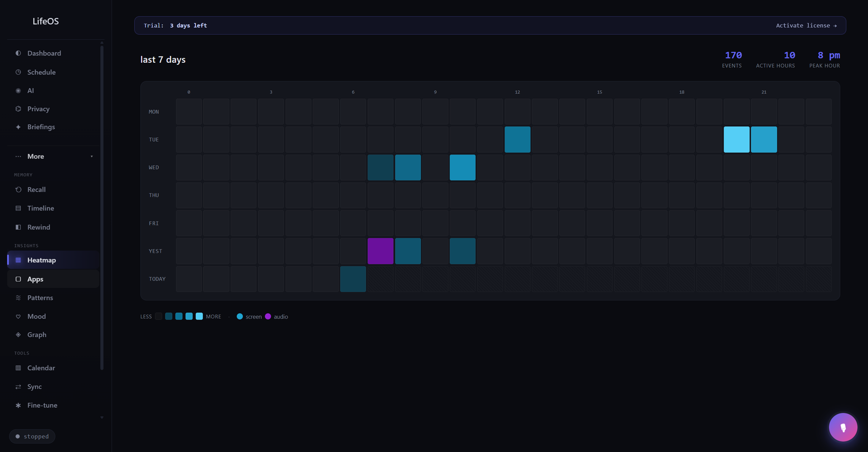
Task: Open the floating microphone assistant button
Action: point(843,427)
